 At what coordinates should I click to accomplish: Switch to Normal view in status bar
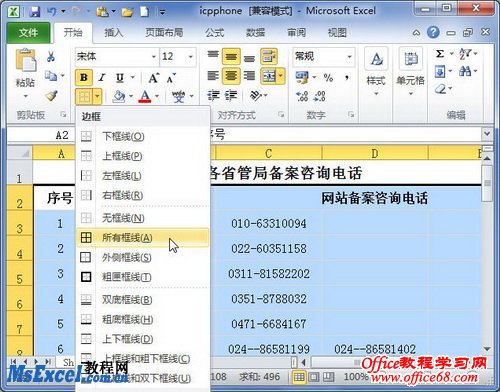(299, 377)
